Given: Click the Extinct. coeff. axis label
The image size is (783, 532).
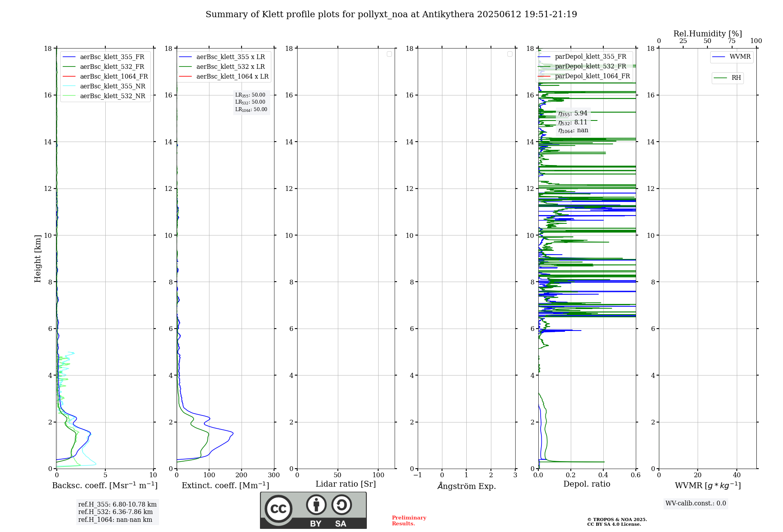Looking at the screenshot, I should (x=226, y=485).
